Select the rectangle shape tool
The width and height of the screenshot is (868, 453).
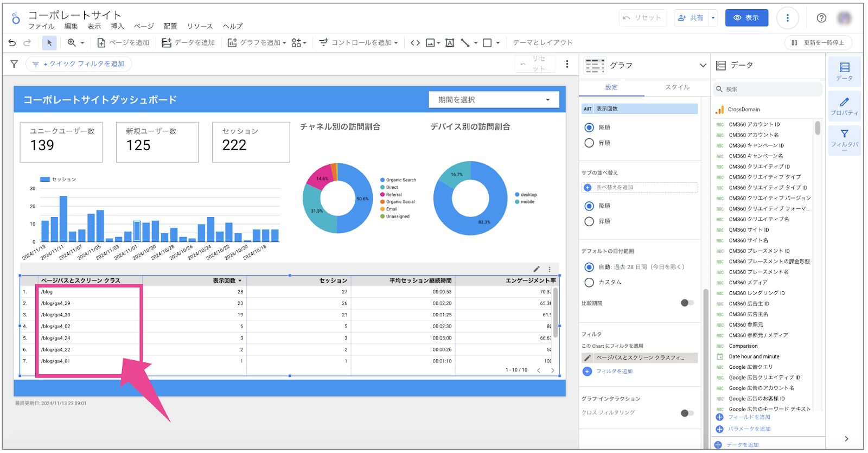tap(487, 42)
